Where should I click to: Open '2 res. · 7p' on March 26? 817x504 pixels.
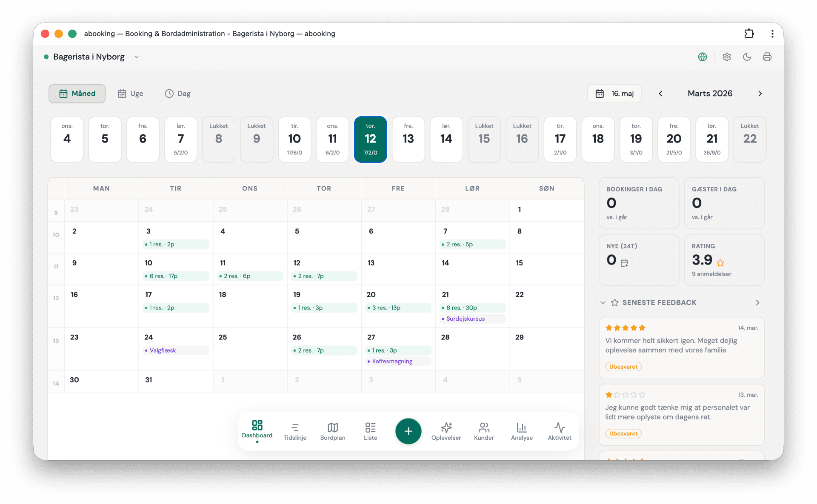click(324, 350)
